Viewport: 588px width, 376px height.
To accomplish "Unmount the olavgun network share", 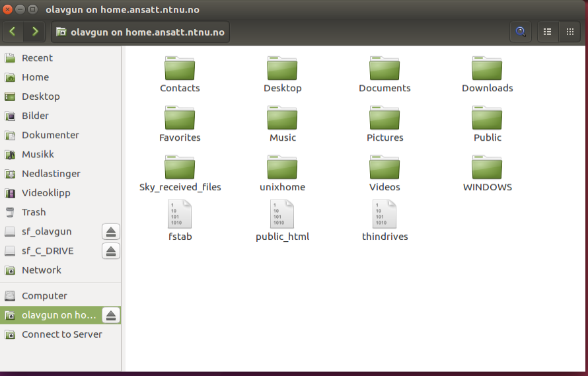I will pos(110,315).
